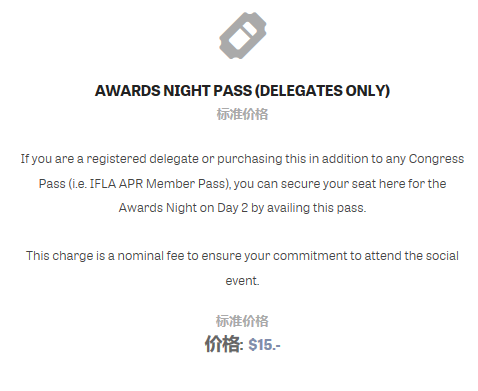Click '(DELEGATES ONLY)' in the heading
The width and height of the screenshot is (478, 391).
point(322,91)
